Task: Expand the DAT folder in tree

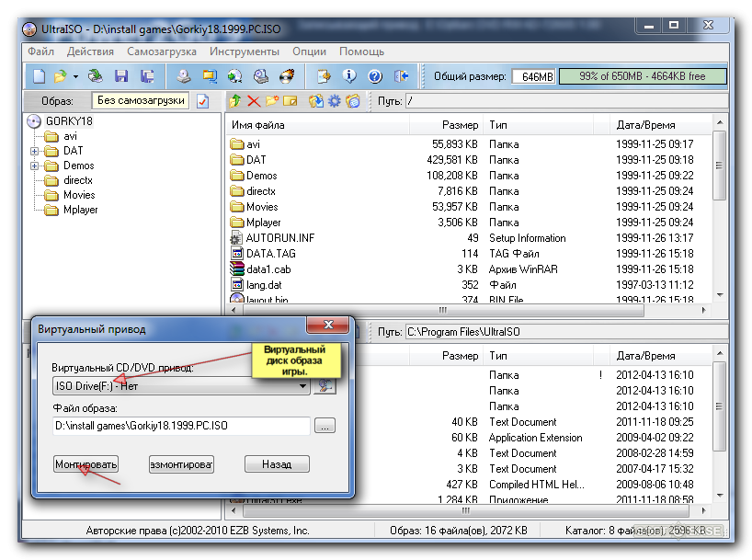Action: 34,151
